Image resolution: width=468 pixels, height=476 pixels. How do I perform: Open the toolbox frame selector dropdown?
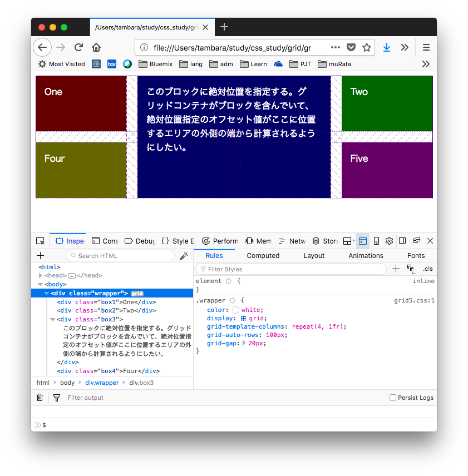point(349,241)
